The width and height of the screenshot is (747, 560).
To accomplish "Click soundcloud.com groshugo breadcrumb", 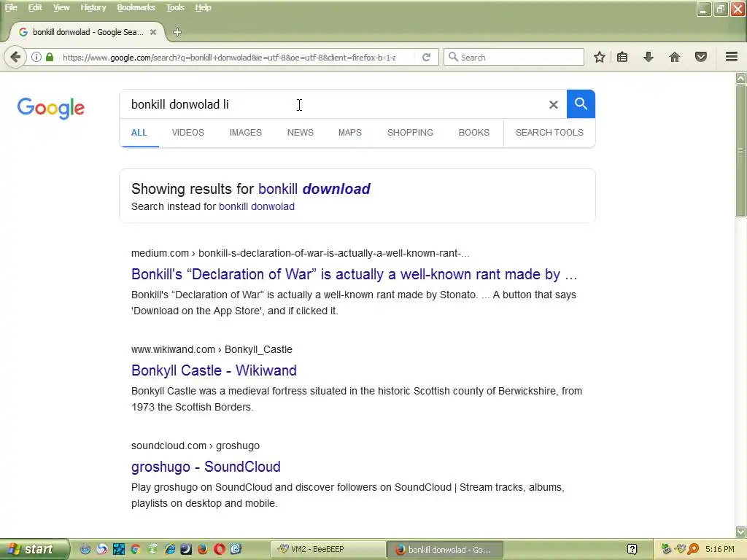I will [196, 446].
